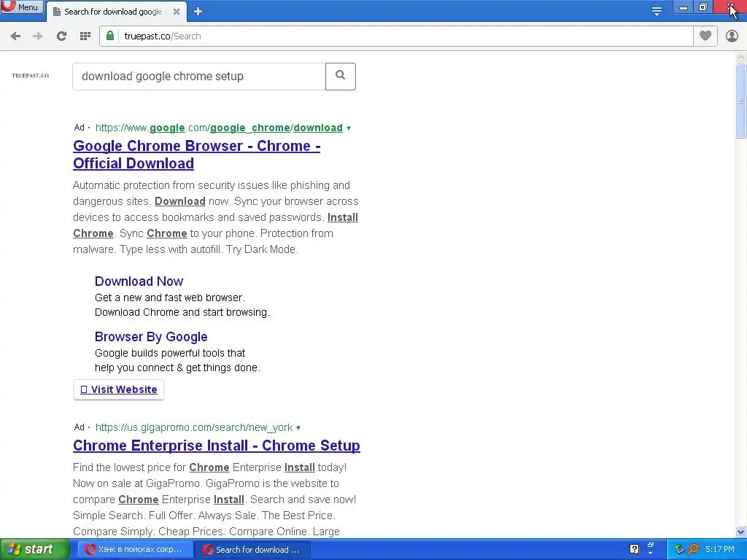Open the user account icon
The width and height of the screenshot is (747, 560).
[732, 36]
